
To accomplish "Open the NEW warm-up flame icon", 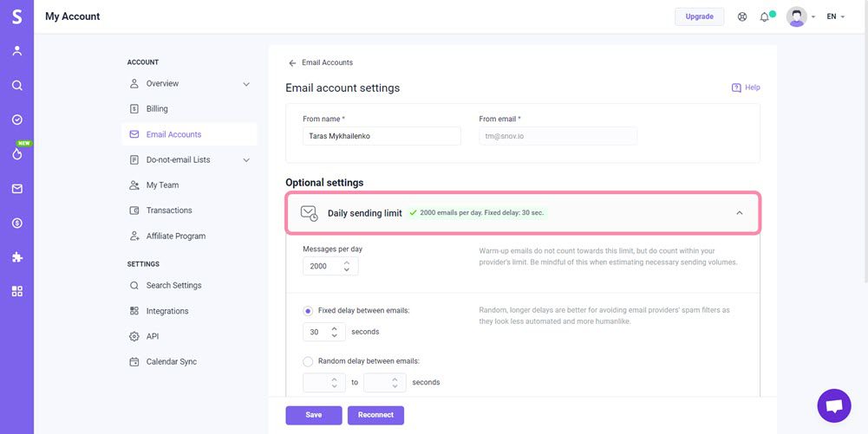I will tap(17, 153).
